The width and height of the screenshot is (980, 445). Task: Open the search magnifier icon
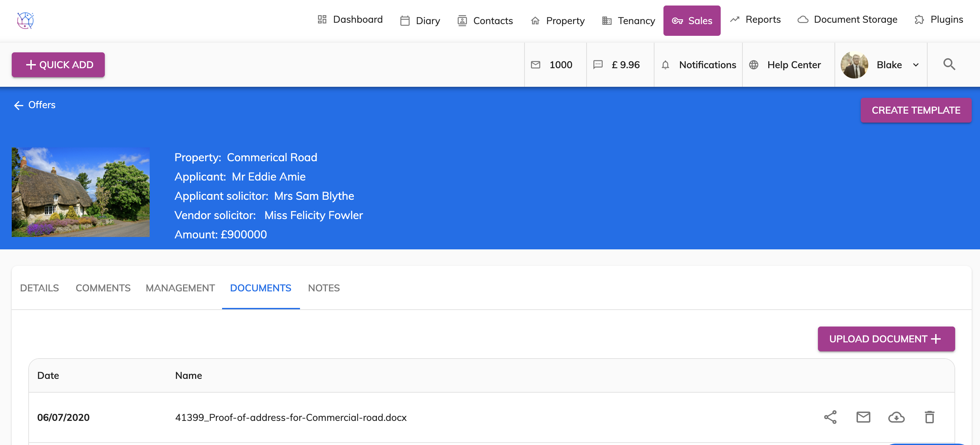pos(949,64)
